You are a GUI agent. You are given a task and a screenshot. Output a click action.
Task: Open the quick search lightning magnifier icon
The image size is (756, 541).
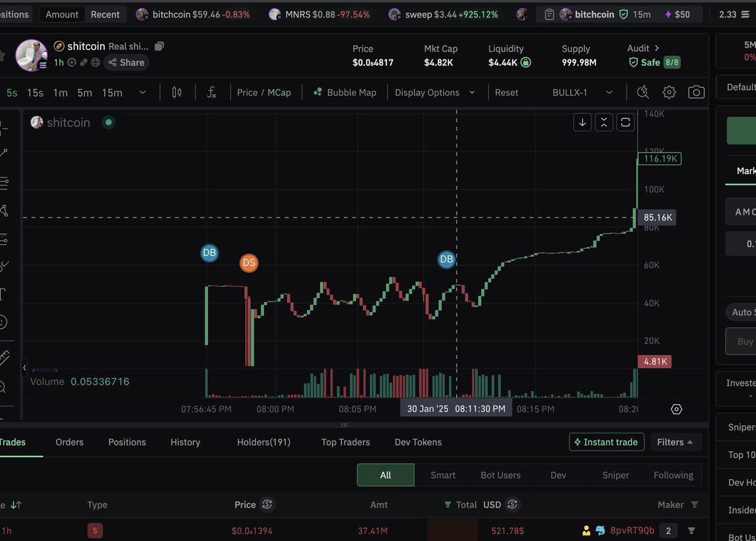(x=643, y=92)
